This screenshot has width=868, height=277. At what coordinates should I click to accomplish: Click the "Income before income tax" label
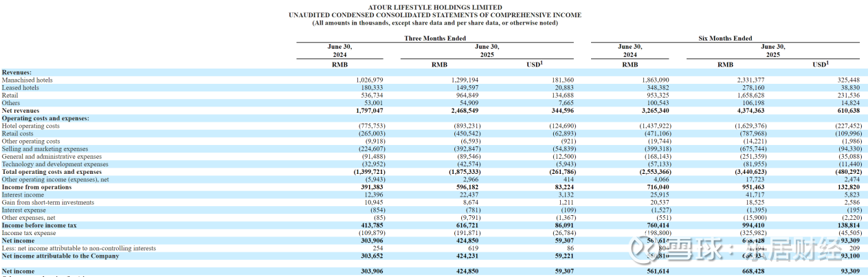pyautogui.click(x=39, y=225)
